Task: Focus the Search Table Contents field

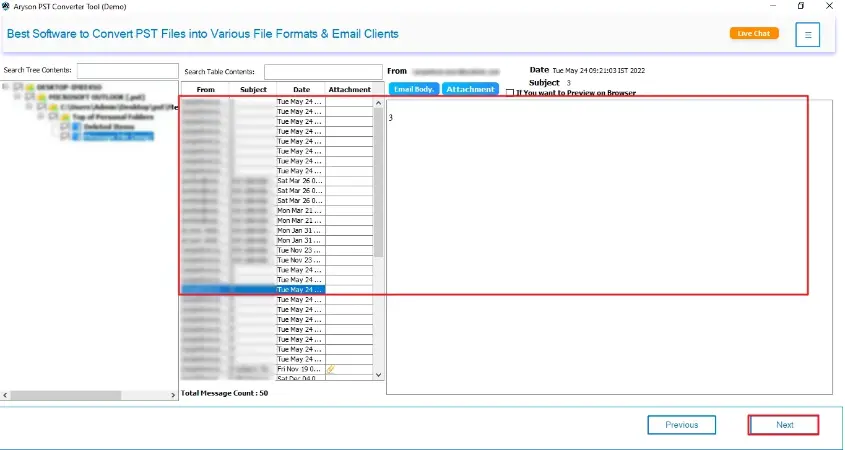Action: coord(323,72)
